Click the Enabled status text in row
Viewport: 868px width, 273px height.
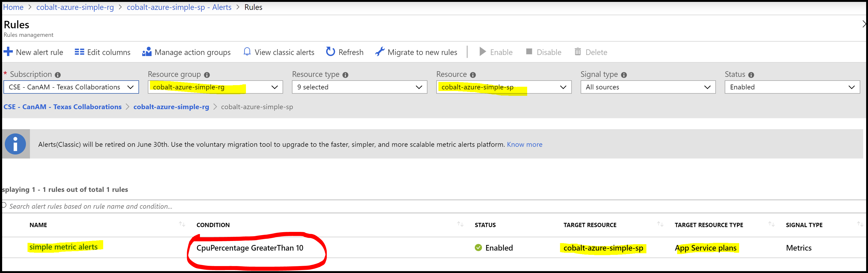pyautogui.click(x=499, y=248)
